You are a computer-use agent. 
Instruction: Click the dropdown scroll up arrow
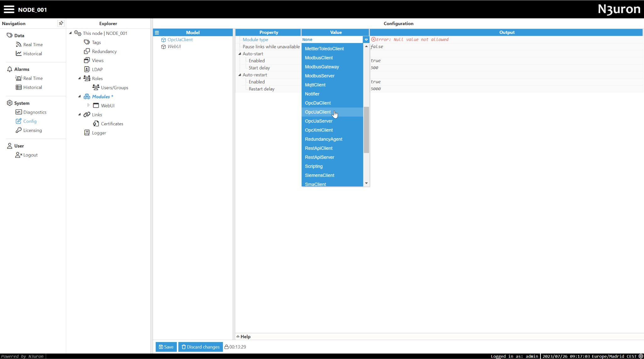[x=366, y=46]
